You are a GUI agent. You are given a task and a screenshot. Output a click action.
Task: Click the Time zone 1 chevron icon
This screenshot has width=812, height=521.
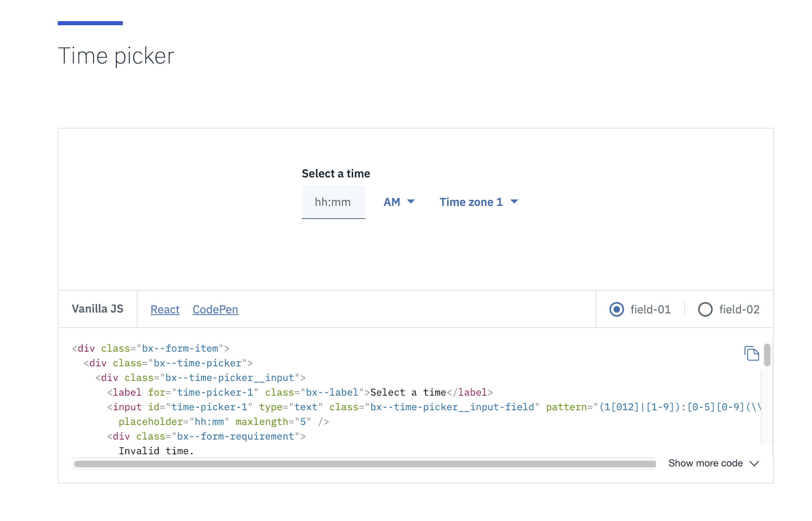click(x=514, y=201)
